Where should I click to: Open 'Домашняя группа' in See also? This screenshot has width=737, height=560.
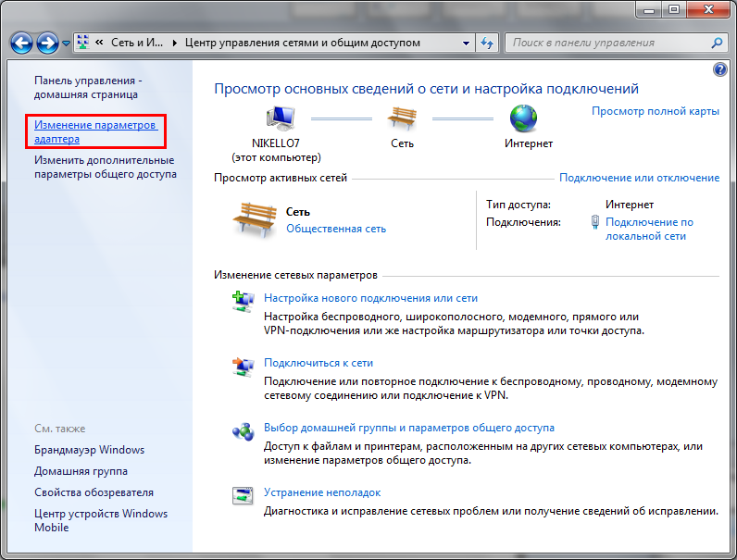pyautogui.click(x=81, y=471)
